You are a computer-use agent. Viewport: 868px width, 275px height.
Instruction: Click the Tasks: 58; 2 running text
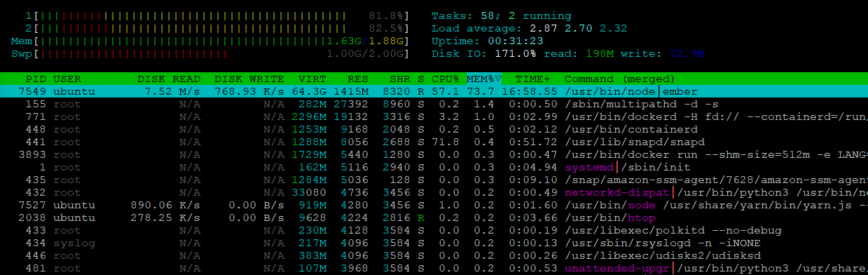502,15
